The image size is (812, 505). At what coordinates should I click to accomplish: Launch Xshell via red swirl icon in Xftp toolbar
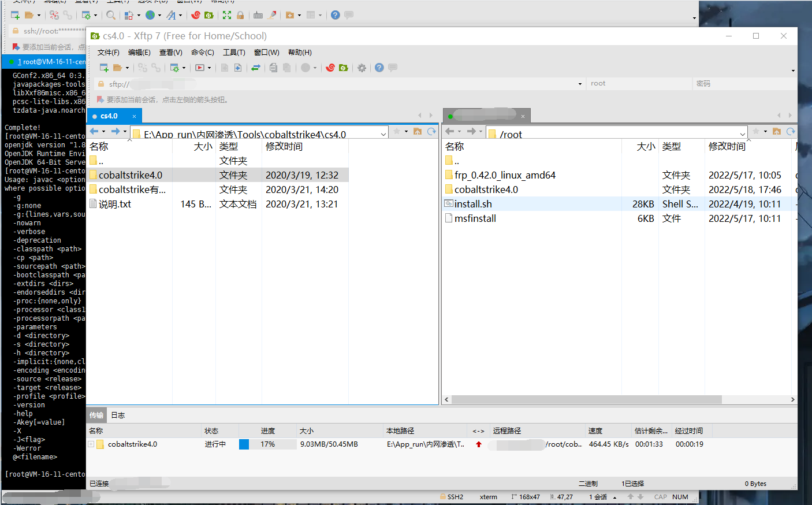click(330, 68)
